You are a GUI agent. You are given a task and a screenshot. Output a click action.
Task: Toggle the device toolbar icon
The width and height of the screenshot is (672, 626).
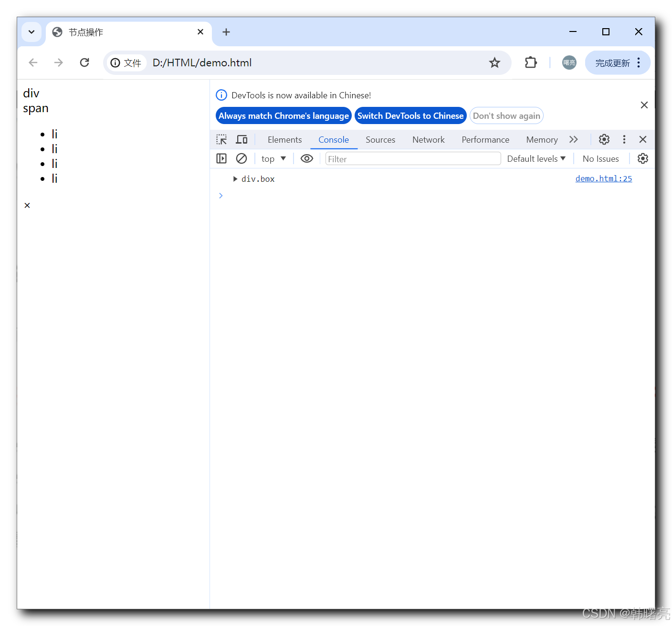pos(242,139)
